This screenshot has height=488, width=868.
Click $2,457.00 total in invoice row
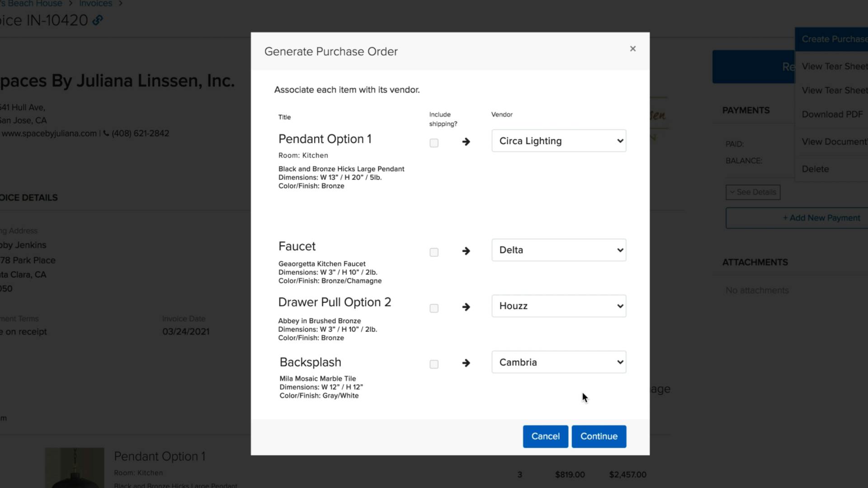point(627,475)
